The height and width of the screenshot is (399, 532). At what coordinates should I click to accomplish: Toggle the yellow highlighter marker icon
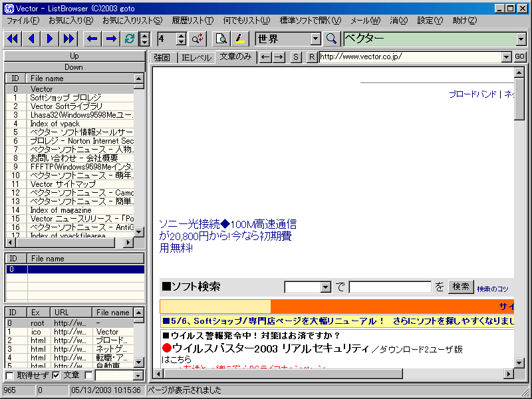[240, 39]
